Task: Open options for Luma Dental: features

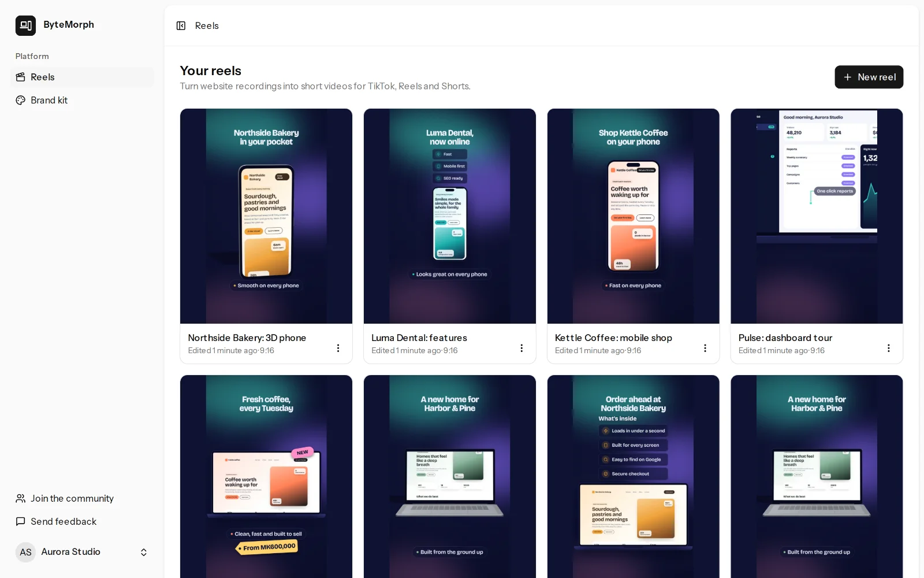Action: (521, 348)
